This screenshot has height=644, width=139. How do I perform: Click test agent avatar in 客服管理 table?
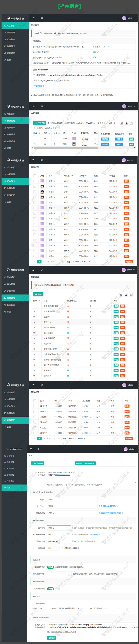click(74, 144)
